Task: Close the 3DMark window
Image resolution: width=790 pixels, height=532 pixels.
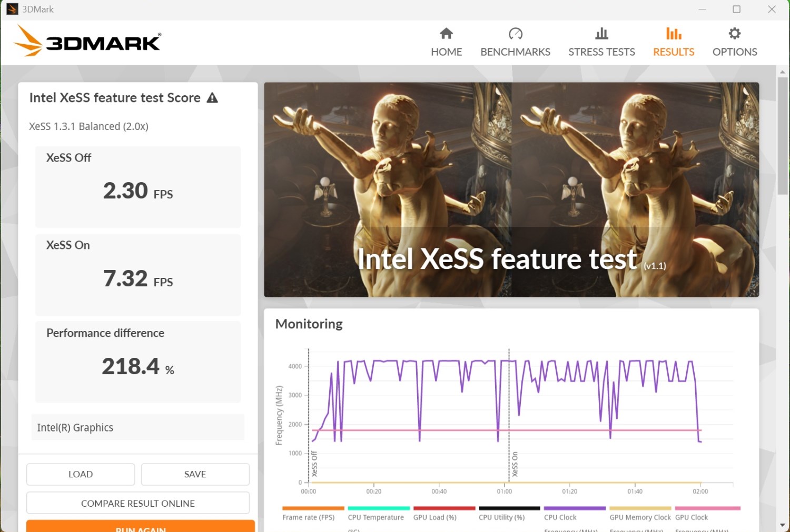Action: (772, 9)
